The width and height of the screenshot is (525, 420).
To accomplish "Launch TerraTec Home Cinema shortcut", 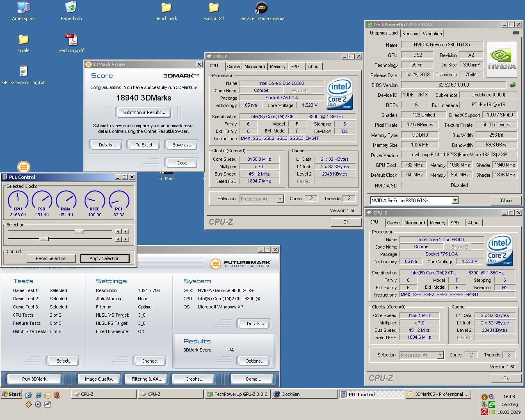I will [x=261, y=11].
